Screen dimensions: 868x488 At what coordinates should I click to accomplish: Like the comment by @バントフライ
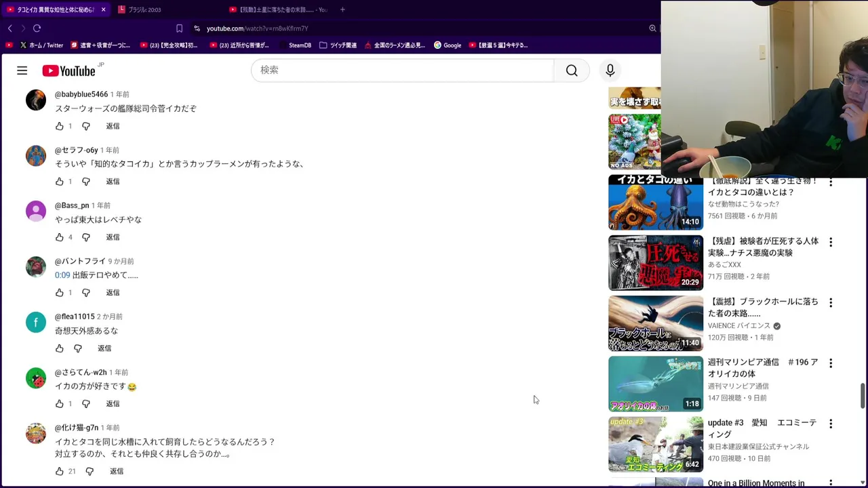click(60, 293)
